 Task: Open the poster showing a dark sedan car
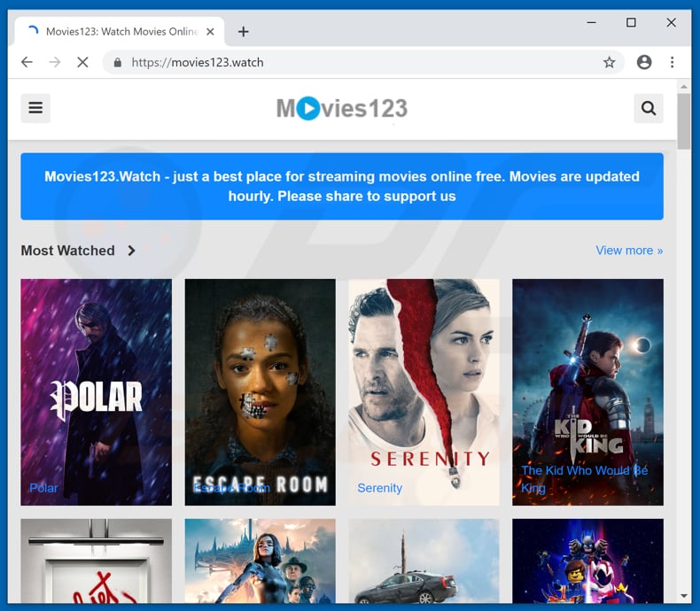click(424, 561)
